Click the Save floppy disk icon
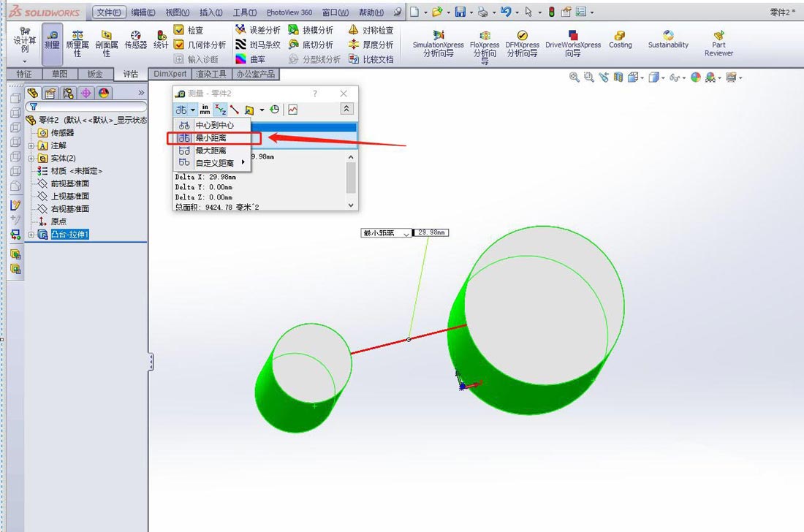The width and height of the screenshot is (804, 532). (x=460, y=11)
